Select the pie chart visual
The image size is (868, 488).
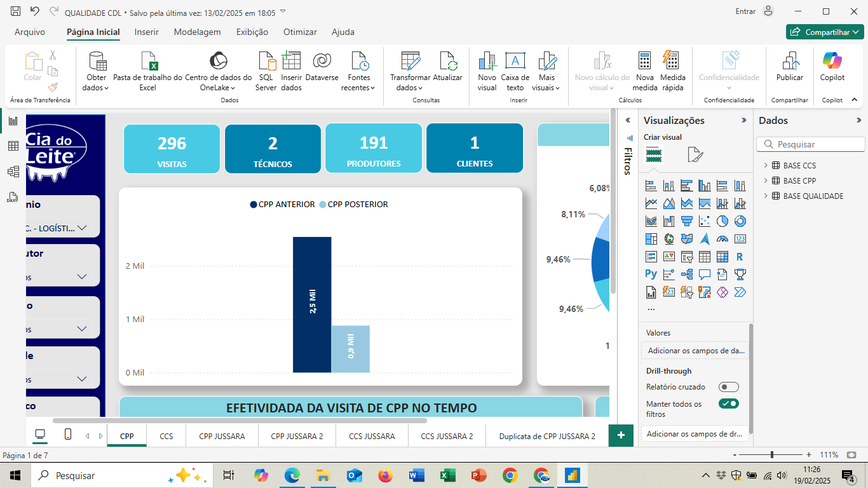point(722,221)
